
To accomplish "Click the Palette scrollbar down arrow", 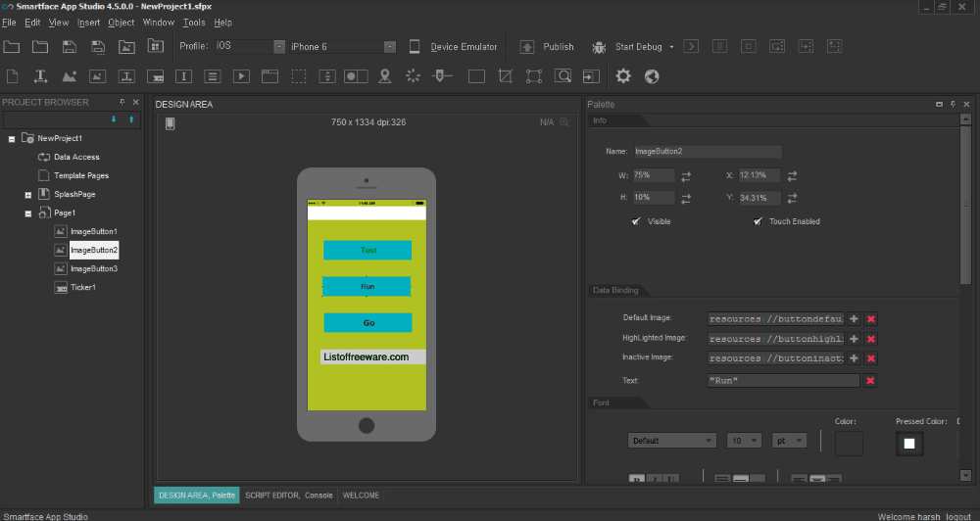I will click(965, 476).
